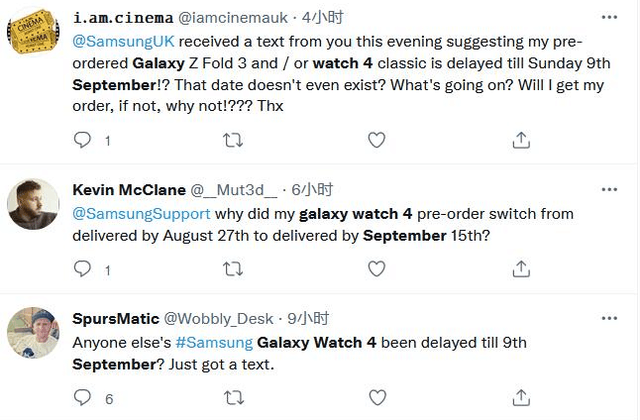The width and height of the screenshot is (640, 420).
Task: Open the @SamsungUK mention link
Action: [x=123, y=42]
